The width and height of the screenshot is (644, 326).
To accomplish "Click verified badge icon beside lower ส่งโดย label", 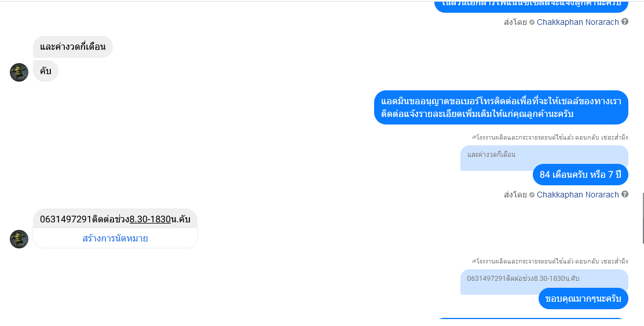I will pyautogui.click(x=532, y=195).
